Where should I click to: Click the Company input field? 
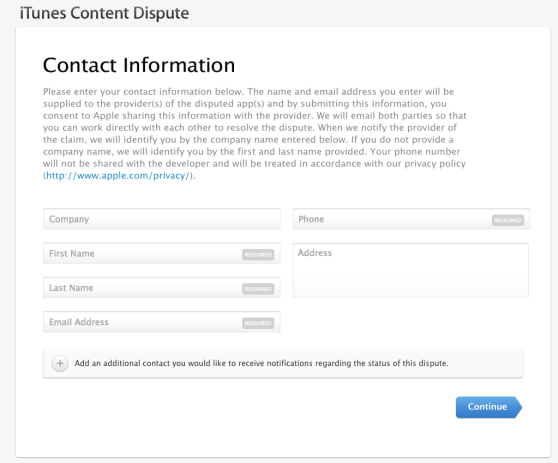point(162,219)
